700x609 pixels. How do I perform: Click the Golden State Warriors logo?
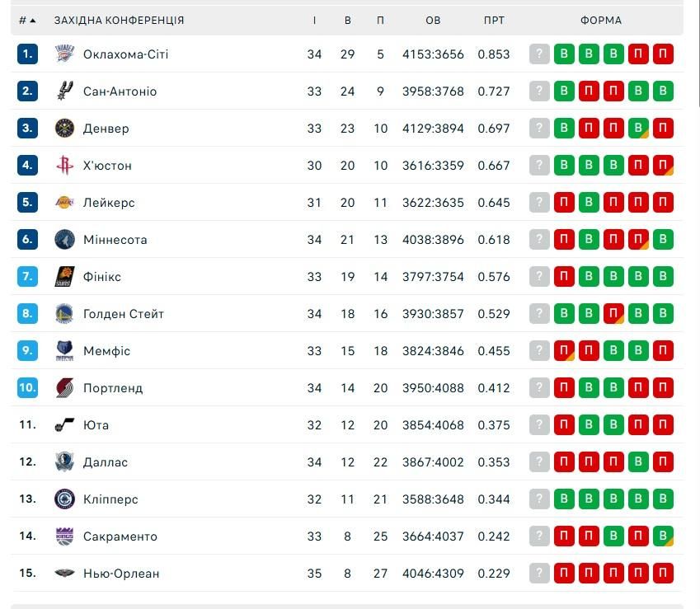coord(64,314)
